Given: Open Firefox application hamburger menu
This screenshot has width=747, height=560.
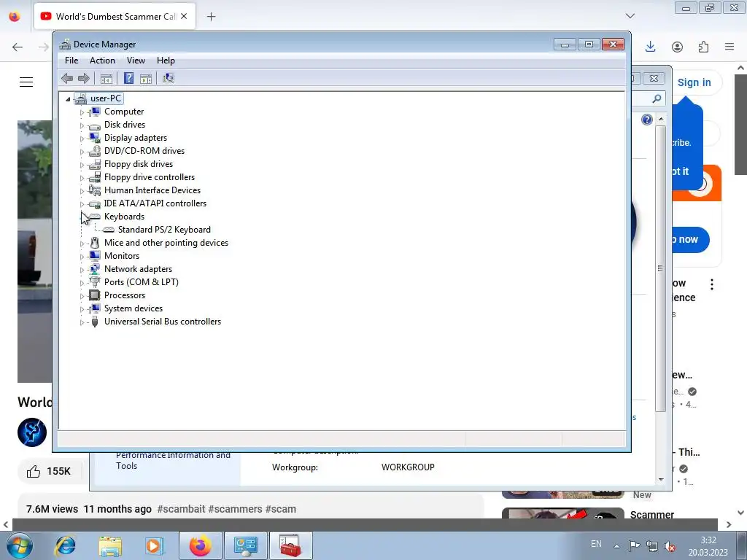Looking at the screenshot, I should 729,47.
